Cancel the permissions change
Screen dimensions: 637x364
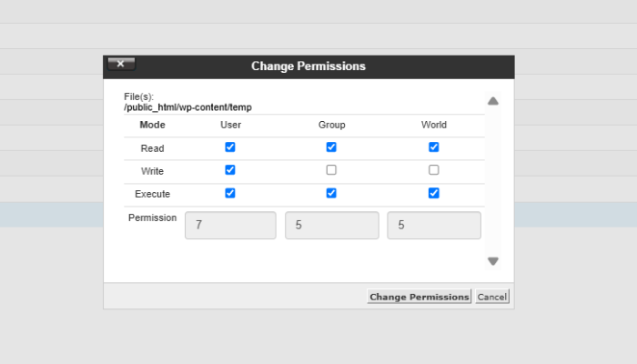(492, 297)
